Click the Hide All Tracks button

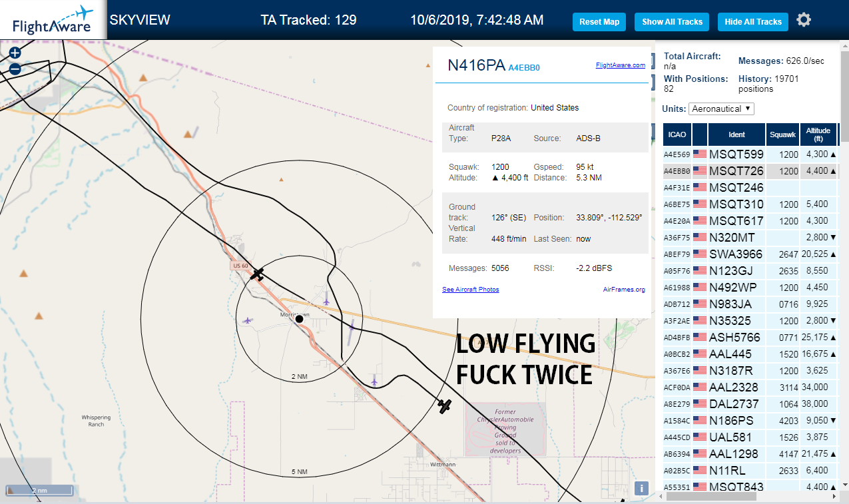pos(753,22)
